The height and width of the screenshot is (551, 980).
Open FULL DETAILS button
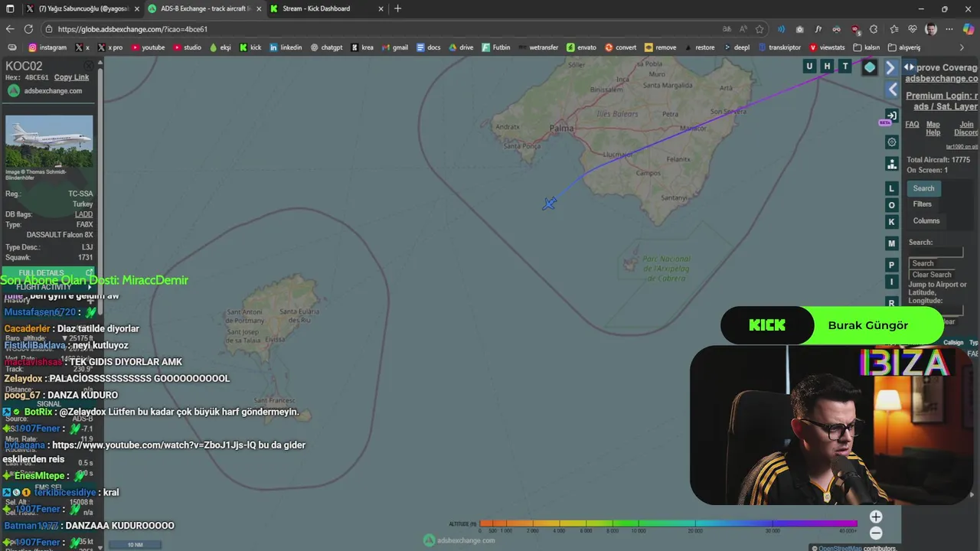[47, 272]
